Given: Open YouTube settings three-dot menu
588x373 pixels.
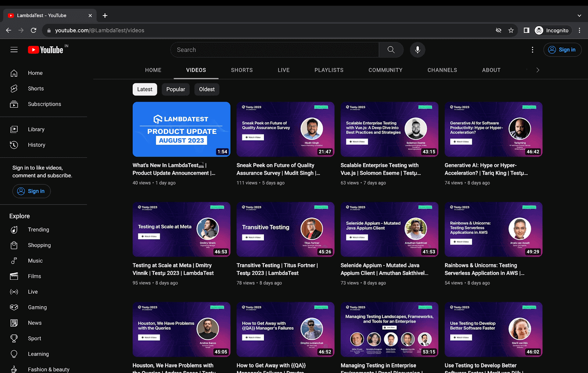Looking at the screenshot, I should 533,50.
